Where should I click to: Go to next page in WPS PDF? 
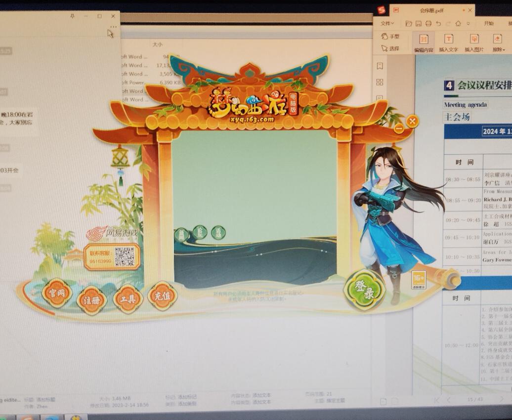coord(502,399)
